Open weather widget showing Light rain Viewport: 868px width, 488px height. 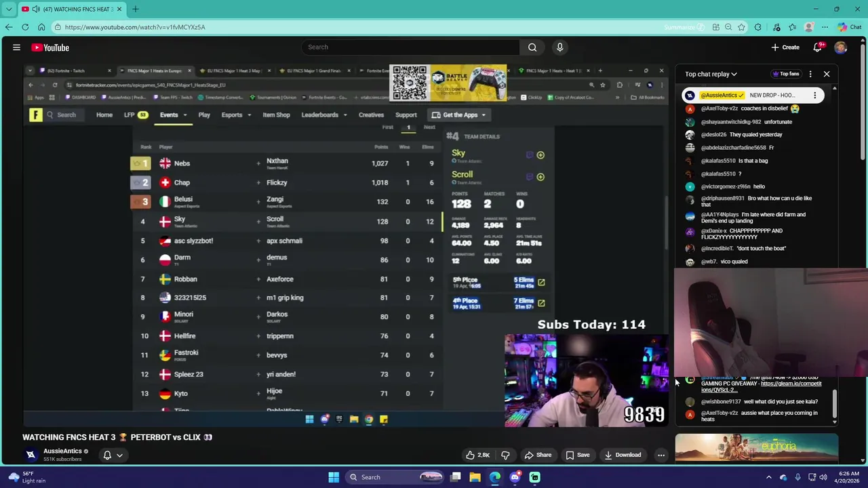26,477
